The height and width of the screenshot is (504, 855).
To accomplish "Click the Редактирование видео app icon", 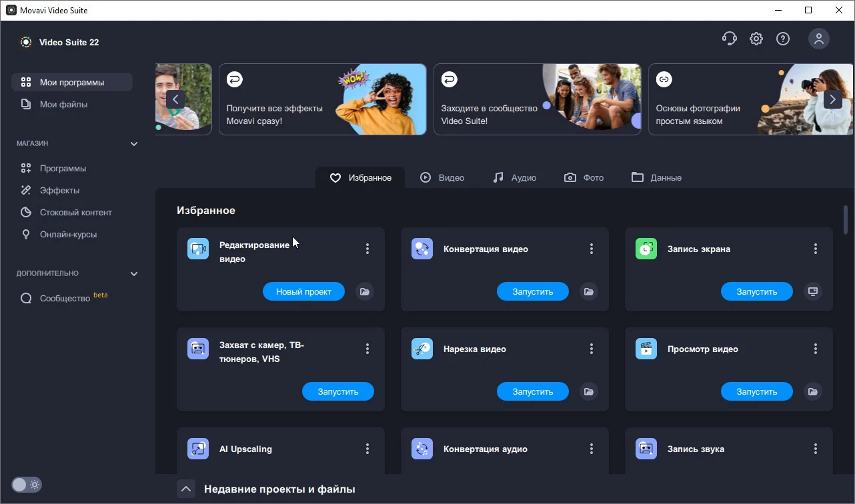I will click(x=198, y=249).
